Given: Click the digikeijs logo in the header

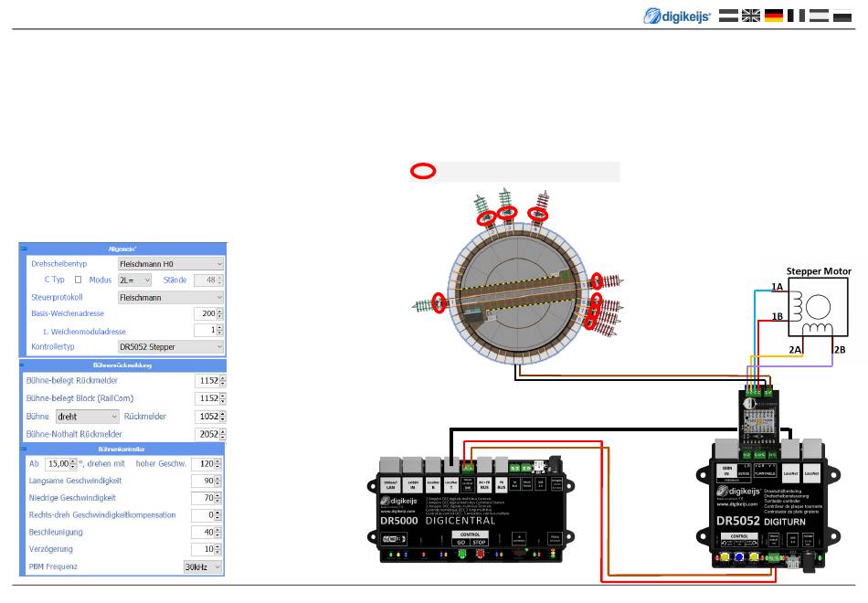Looking at the screenshot, I should click(x=676, y=16).
